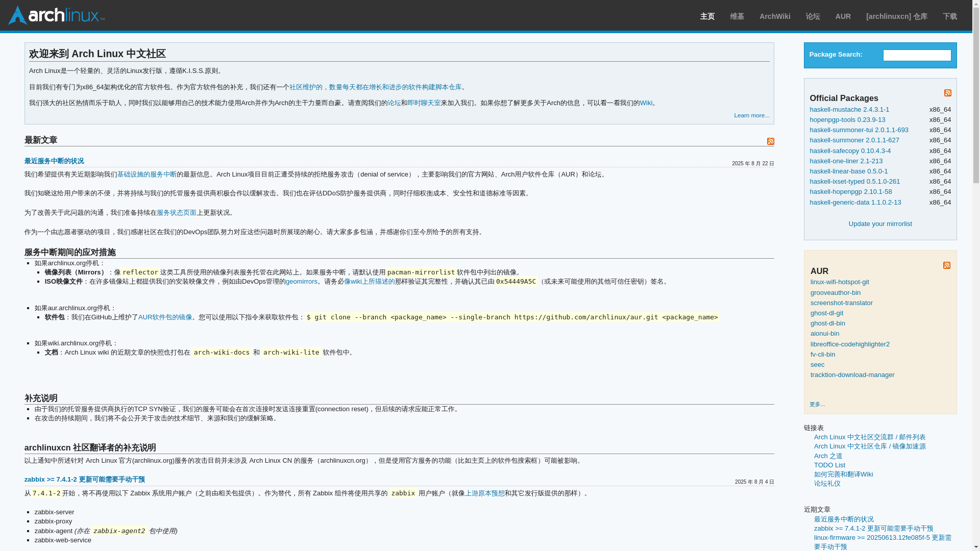
Task: Open package haskell-mustache 2.4.3.1-1
Action: pos(849,110)
